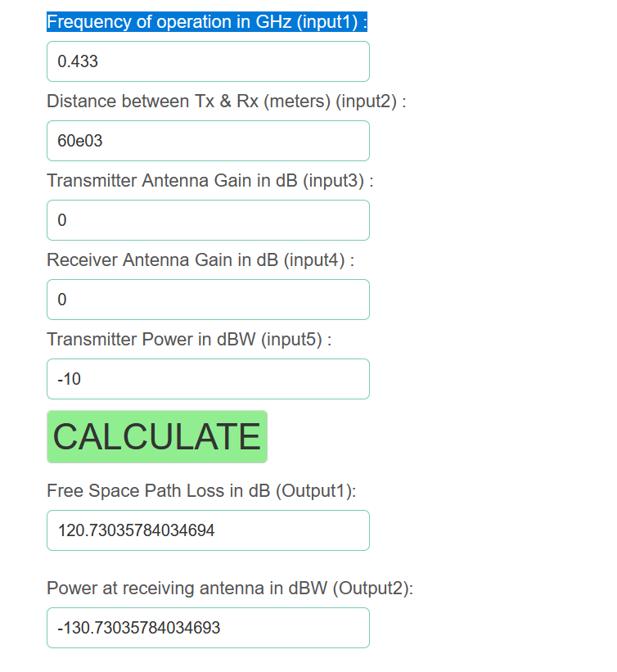Select the Power at receiving antenna output box
The image size is (617, 672).
[208, 628]
